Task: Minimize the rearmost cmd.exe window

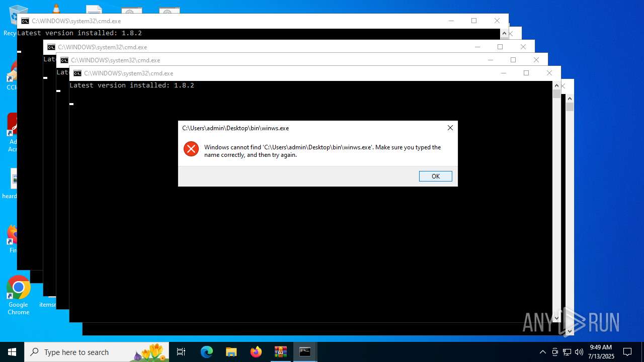Action: pyautogui.click(x=451, y=21)
